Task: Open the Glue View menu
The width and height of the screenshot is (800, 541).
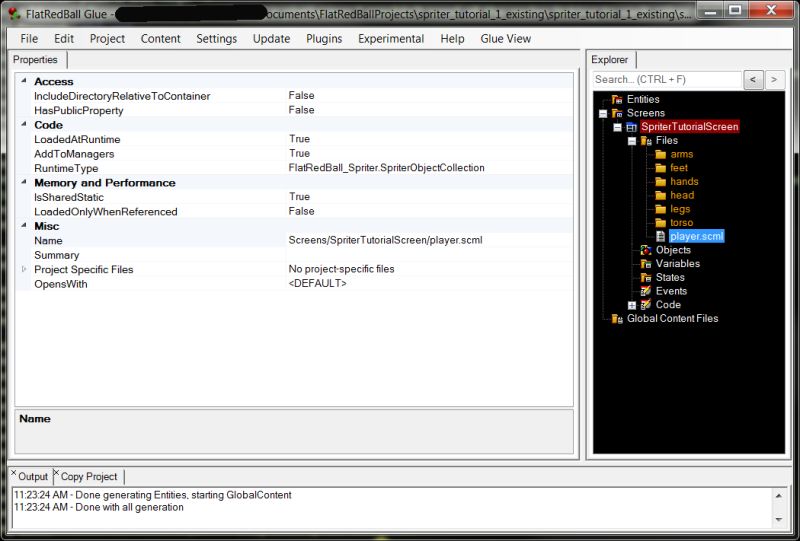Action: click(x=506, y=39)
